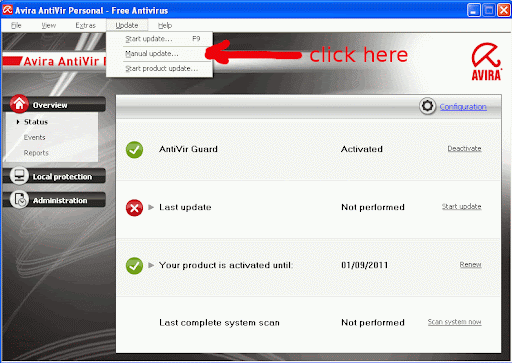Open the View menu

point(49,25)
